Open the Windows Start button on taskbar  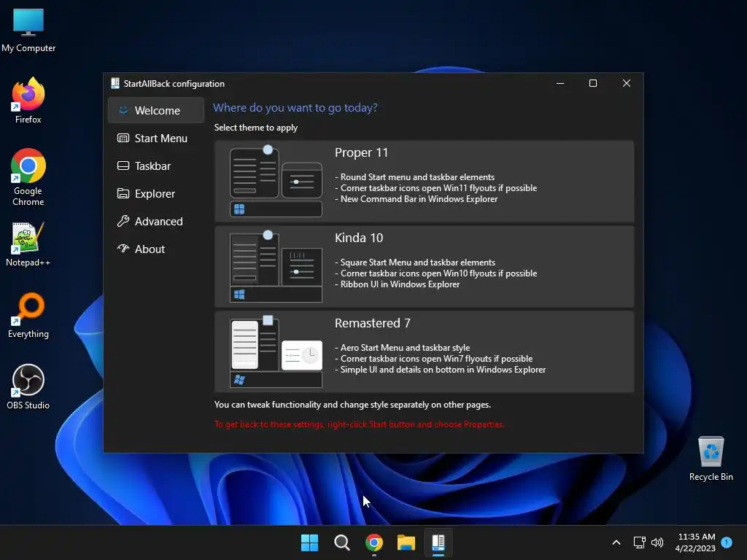coord(309,542)
